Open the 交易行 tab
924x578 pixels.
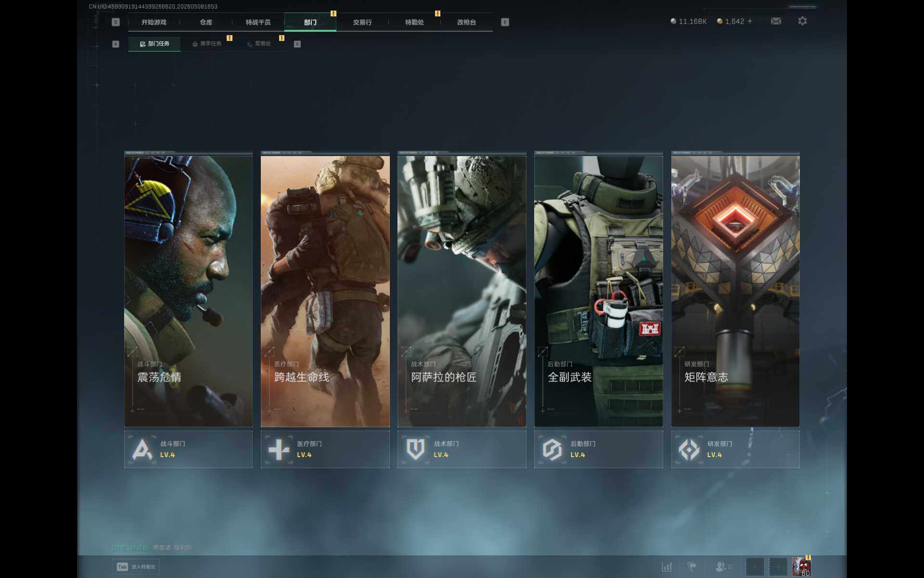tap(362, 22)
